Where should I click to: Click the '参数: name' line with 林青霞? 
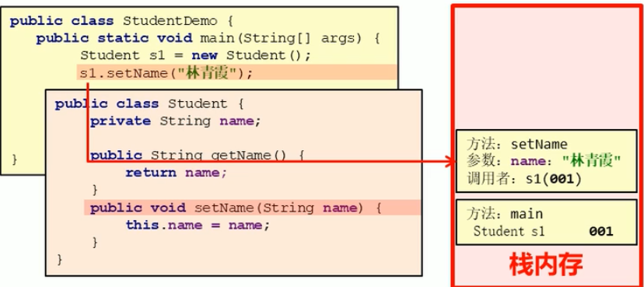[x=544, y=161]
